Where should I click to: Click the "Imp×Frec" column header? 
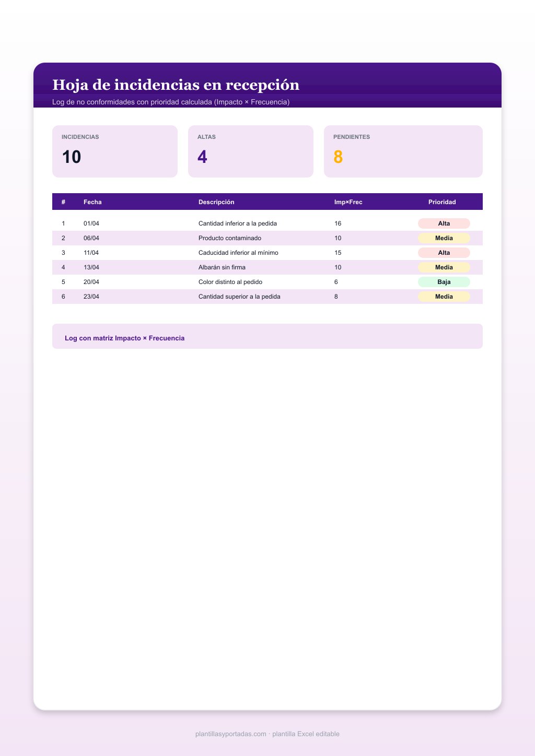point(348,202)
